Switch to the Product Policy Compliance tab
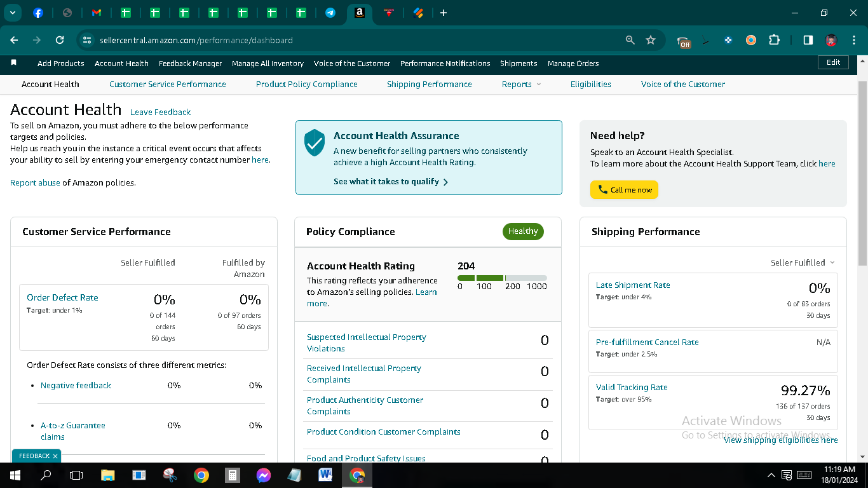Viewport: 868px width, 488px height. (x=307, y=84)
